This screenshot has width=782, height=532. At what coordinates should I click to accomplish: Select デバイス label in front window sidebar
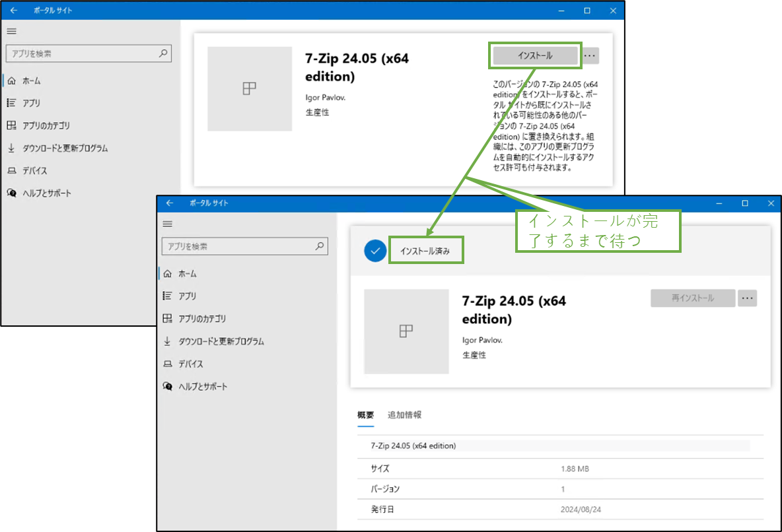[x=190, y=364]
